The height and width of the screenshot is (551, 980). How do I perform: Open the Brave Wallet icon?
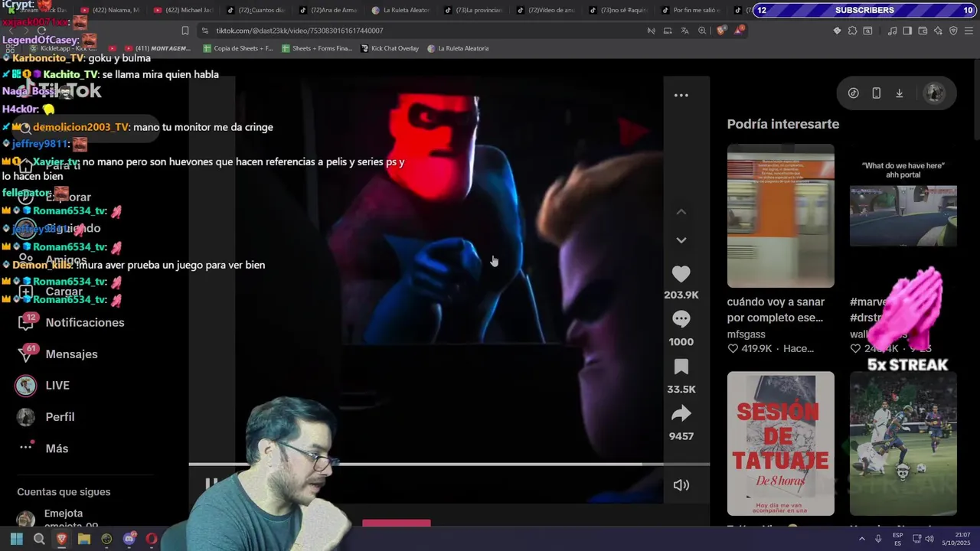[923, 31]
